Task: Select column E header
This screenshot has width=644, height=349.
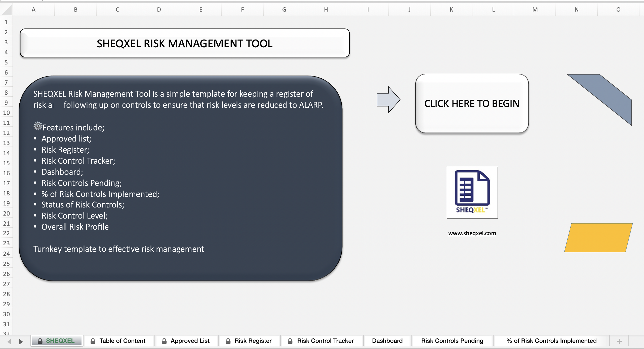Action: [x=200, y=10]
